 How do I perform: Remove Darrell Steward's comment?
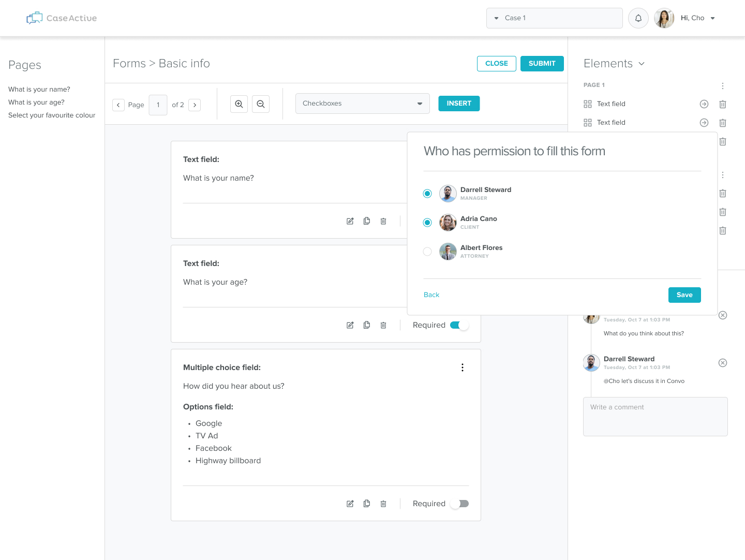(x=723, y=363)
